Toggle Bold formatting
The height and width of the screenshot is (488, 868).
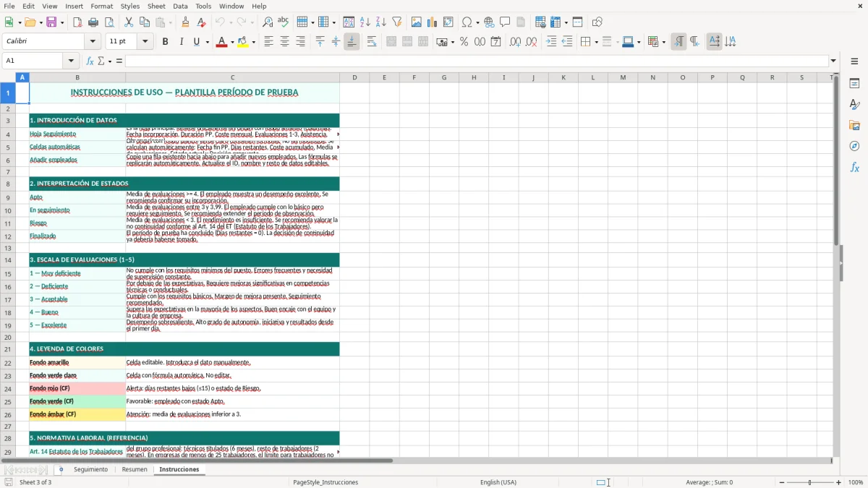click(x=165, y=42)
